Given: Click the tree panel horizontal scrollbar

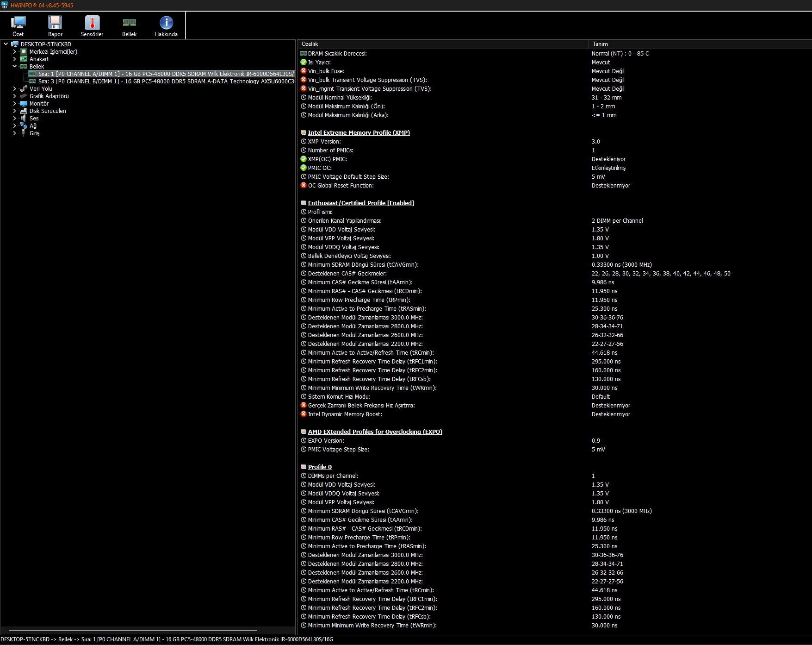Looking at the screenshot, I should click(133, 631).
